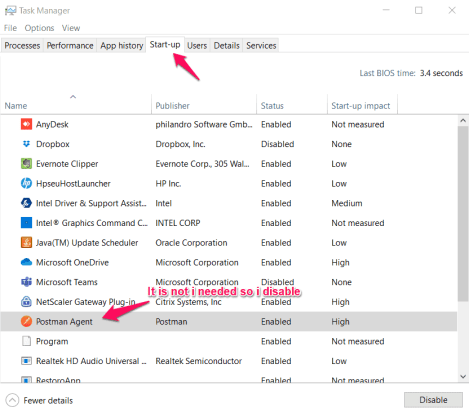Image resolution: width=469 pixels, height=417 pixels.
Task: Click the Disable button
Action: [x=433, y=400]
